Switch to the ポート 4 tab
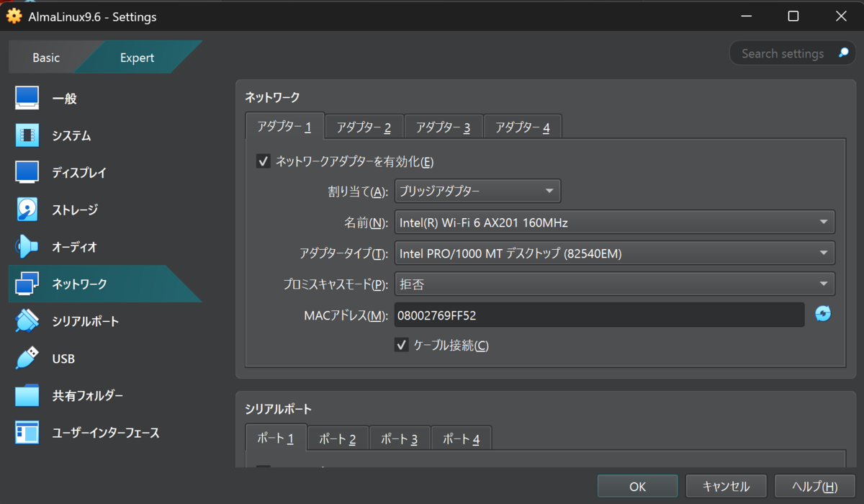Screen dimensions: 864x504 point(462,438)
